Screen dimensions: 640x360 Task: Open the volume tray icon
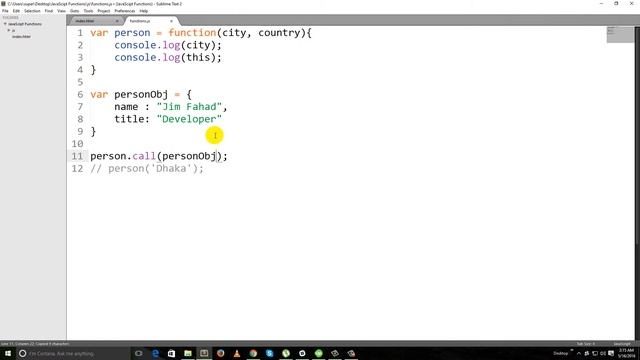[603, 353]
